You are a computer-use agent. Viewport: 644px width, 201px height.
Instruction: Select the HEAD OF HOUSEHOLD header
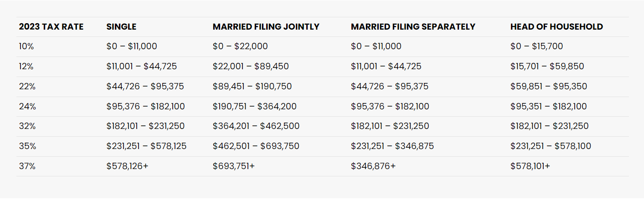[x=556, y=27]
